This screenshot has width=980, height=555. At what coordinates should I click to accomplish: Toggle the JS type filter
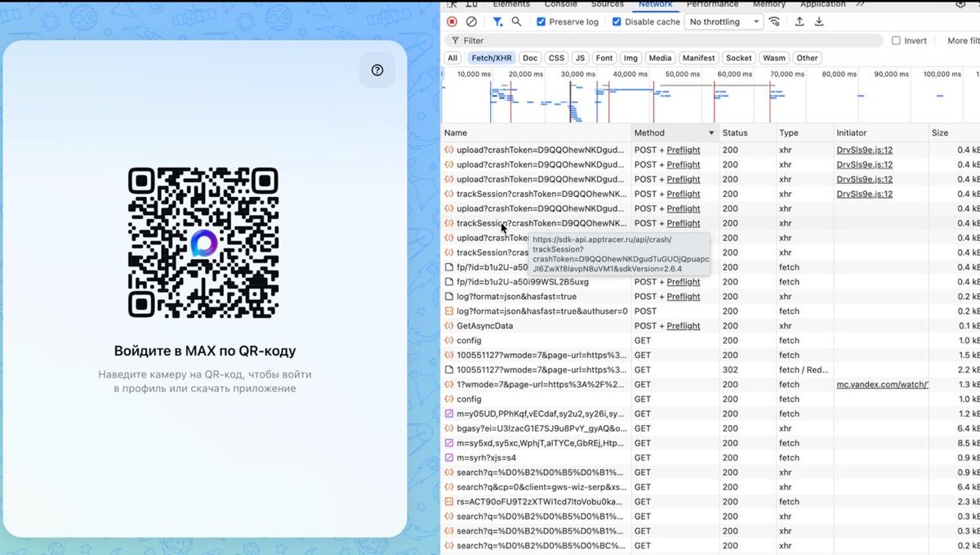580,58
